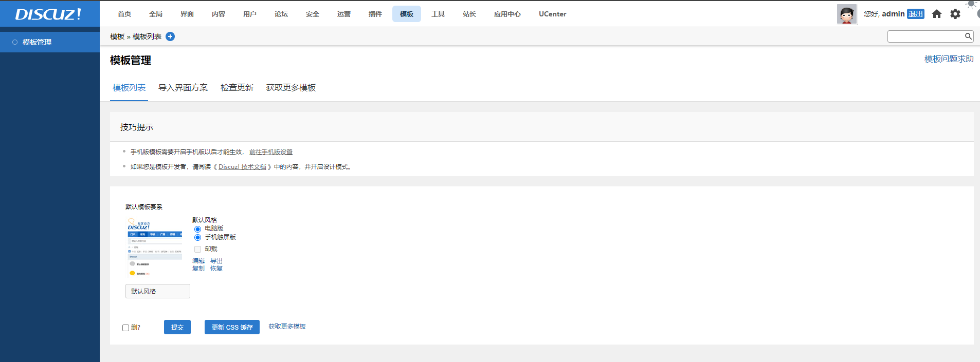Click the 默认风格 name input field
Screen dimensions: 980x362
click(158, 291)
